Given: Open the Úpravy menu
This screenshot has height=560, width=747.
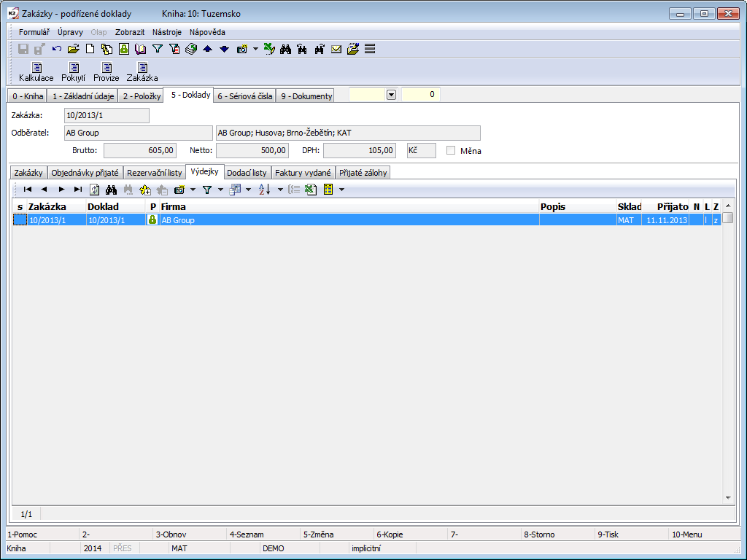Looking at the screenshot, I should [x=71, y=32].
